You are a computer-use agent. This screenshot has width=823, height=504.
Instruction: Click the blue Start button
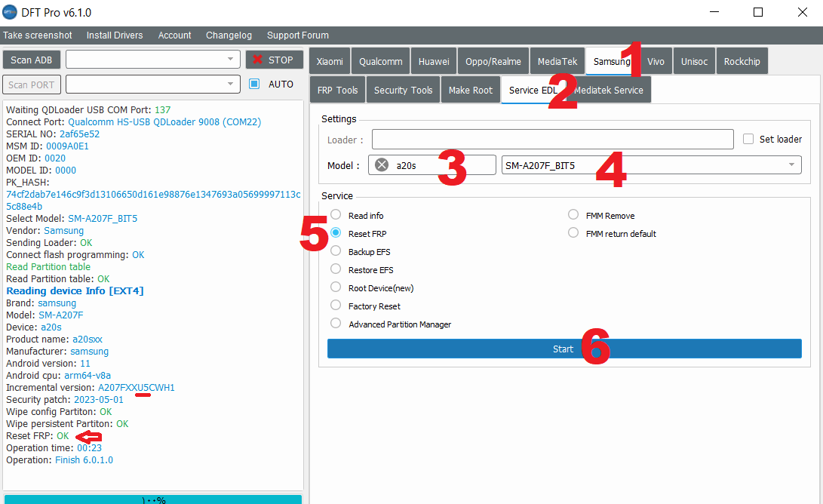(x=564, y=349)
